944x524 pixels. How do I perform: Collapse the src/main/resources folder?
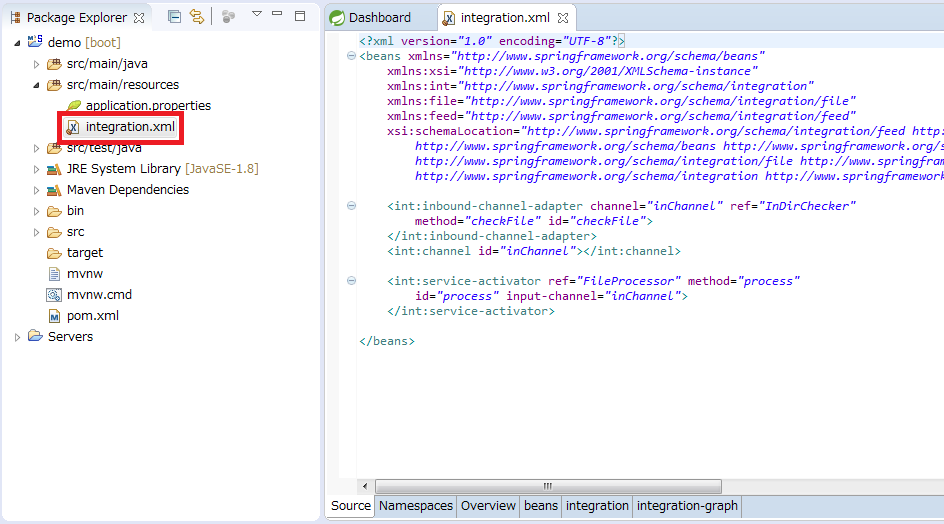(x=36, y=85)
